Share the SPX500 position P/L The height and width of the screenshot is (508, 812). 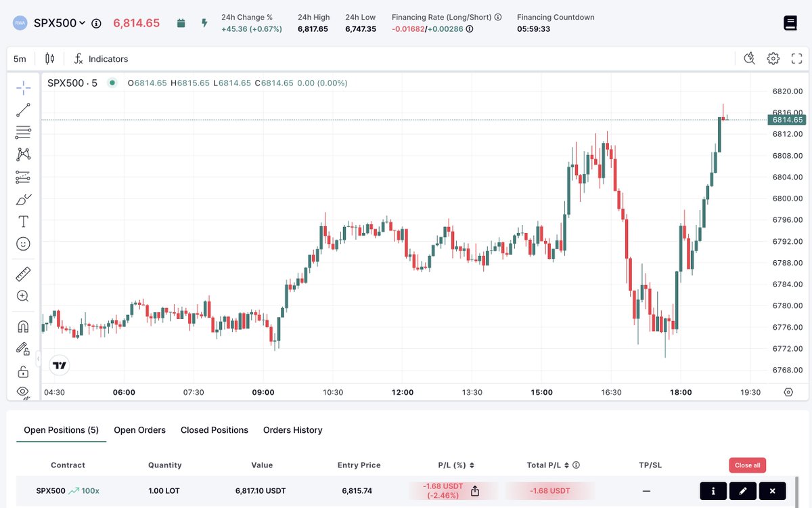click(475, 491)
